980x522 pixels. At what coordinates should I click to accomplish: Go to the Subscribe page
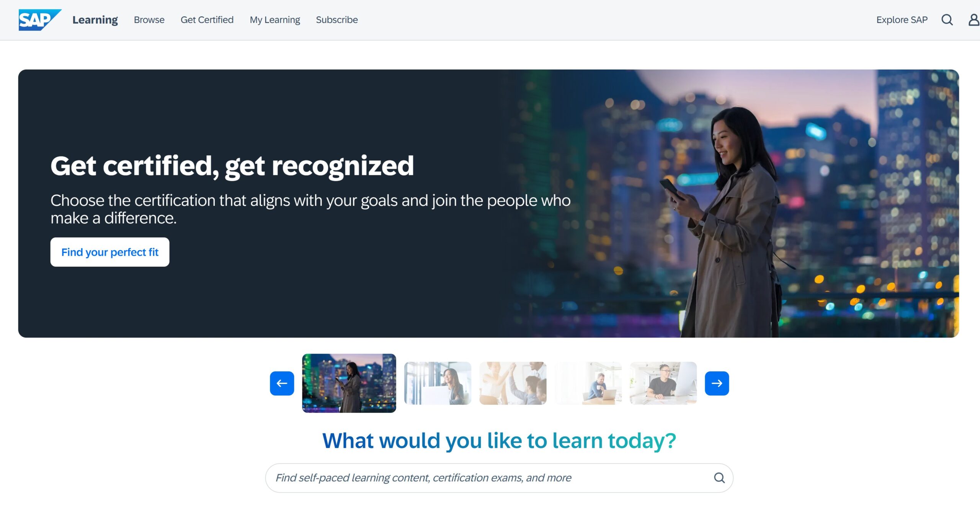[x=336, y=20]
